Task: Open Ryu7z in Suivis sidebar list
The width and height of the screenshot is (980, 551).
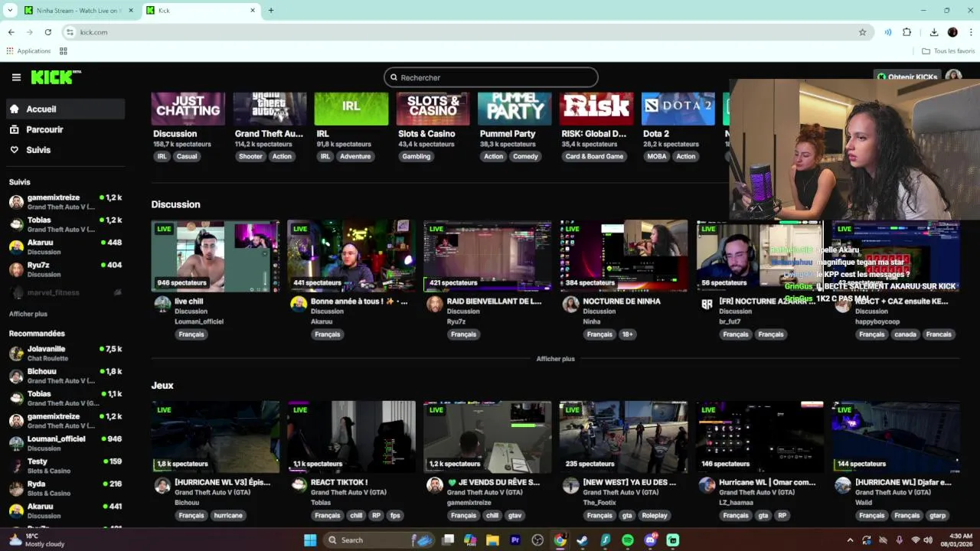Action: pyautogui.click(x=66, y=269)
